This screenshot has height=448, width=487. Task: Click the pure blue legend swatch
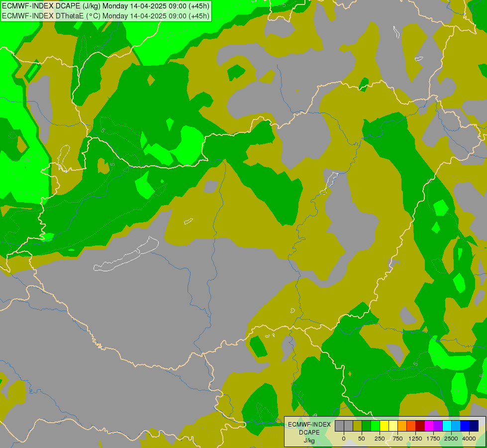pos(465,426)
